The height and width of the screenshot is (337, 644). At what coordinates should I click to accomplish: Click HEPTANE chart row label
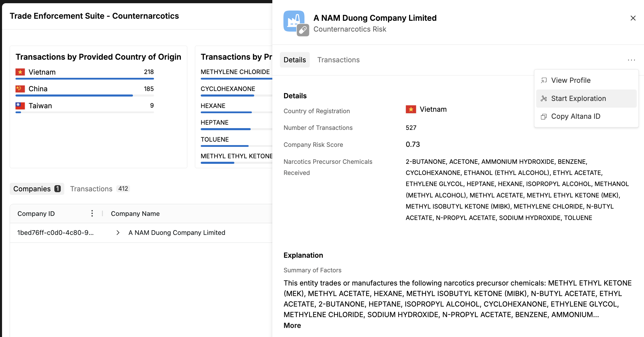[214, 123]
